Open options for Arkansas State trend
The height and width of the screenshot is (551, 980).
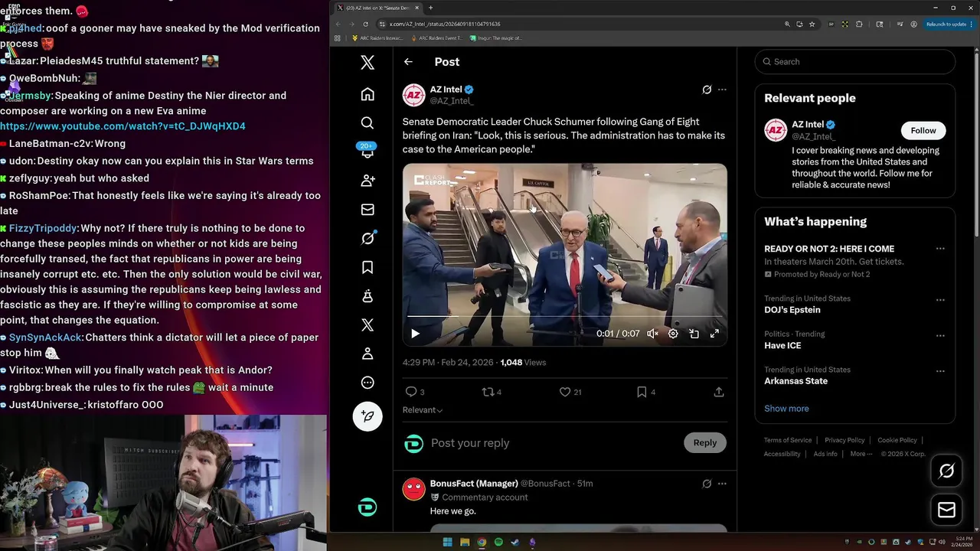coord(940,371)
